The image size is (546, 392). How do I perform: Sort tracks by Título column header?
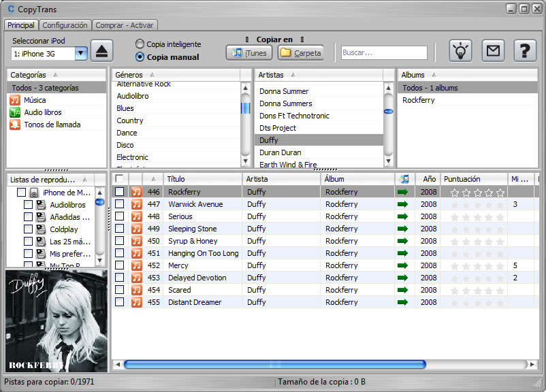pyautogui.click(x=203, y=179)
